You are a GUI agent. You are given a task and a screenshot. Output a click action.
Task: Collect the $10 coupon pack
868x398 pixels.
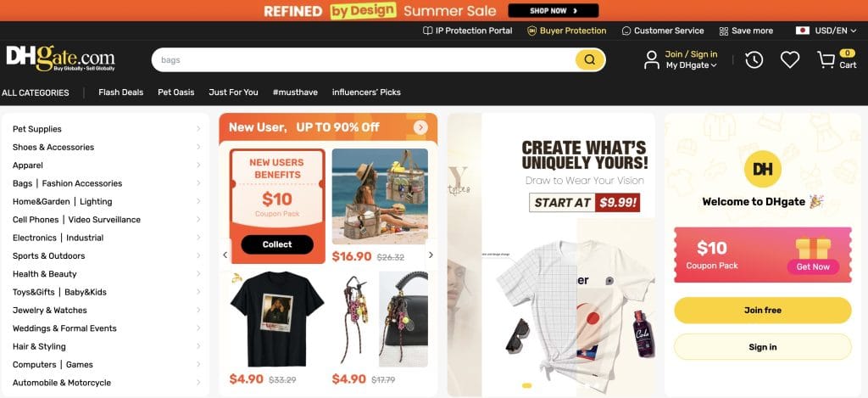(x=277, y=244)
